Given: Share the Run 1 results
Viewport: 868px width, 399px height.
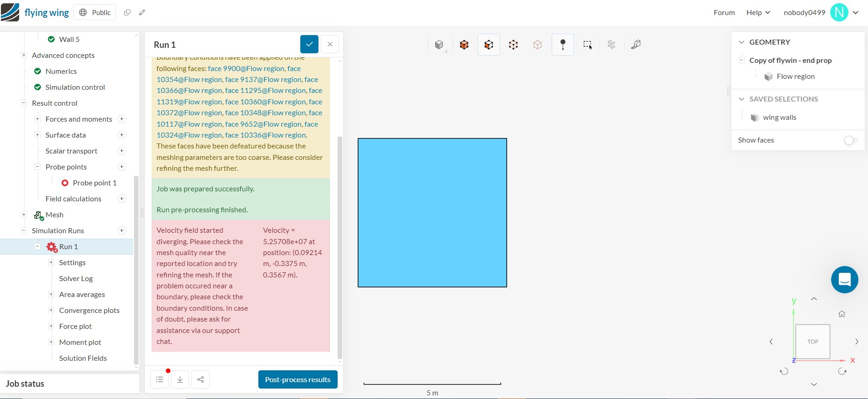Looking at the screenshot, I should pyautogui.click(x=200, y=379).
